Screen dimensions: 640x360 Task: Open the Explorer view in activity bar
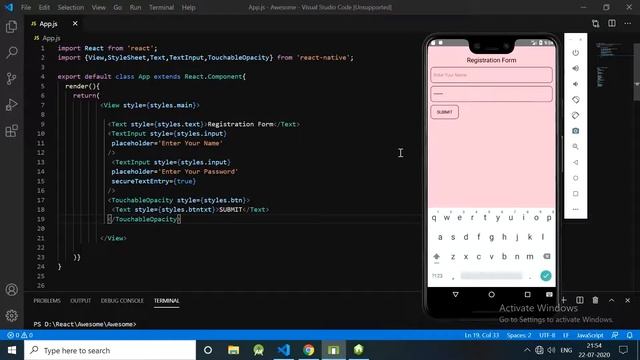point(11,27)
